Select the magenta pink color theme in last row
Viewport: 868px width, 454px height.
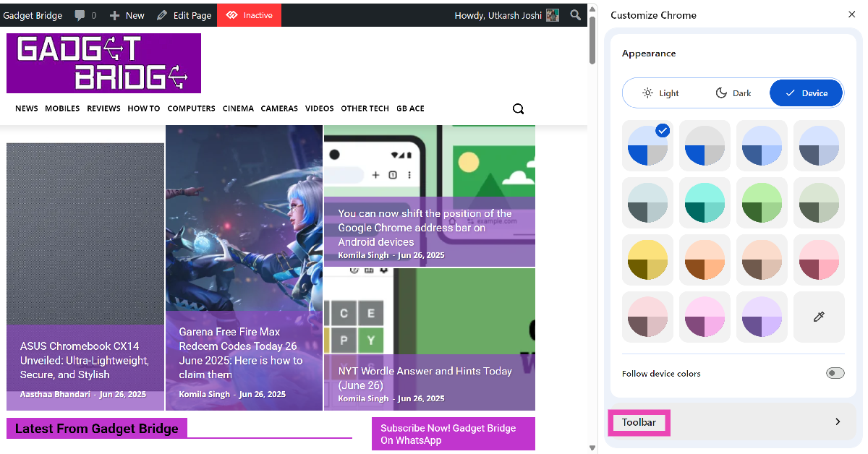coord(705,317)
